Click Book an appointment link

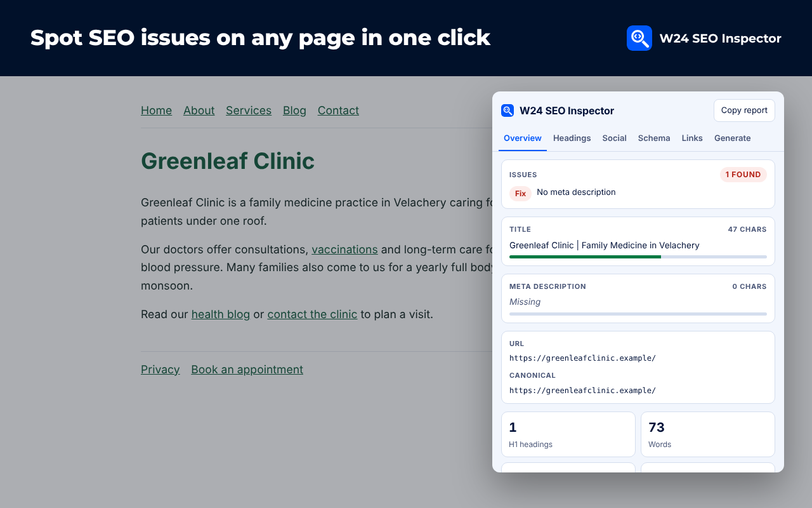click(247, 370)
